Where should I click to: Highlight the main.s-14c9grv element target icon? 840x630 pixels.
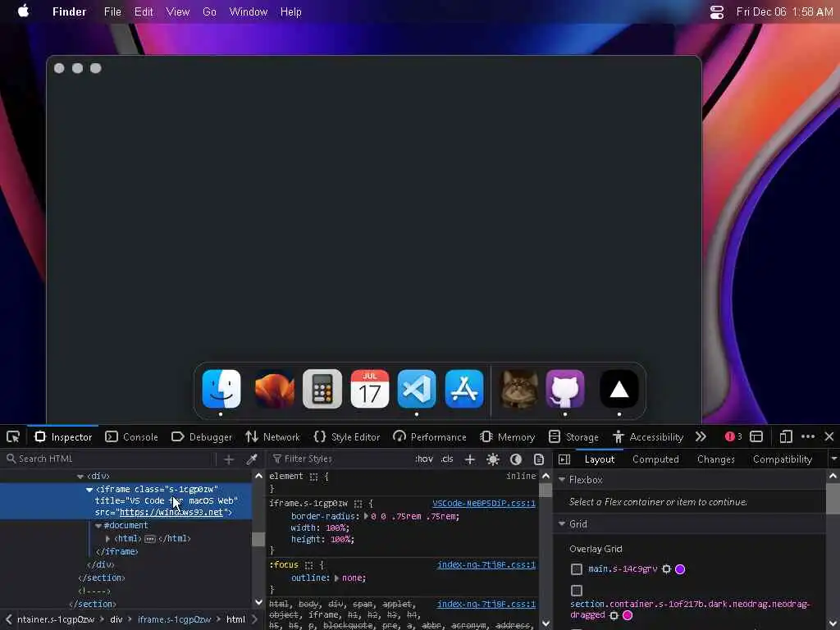click(666, 569)
